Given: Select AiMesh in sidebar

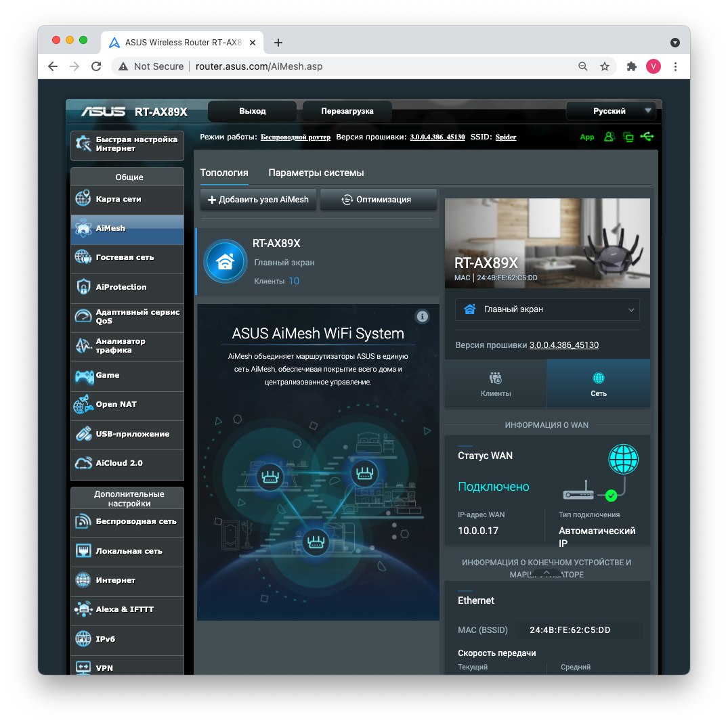Looking at the screenshot, I should click(x=127, y=228).
